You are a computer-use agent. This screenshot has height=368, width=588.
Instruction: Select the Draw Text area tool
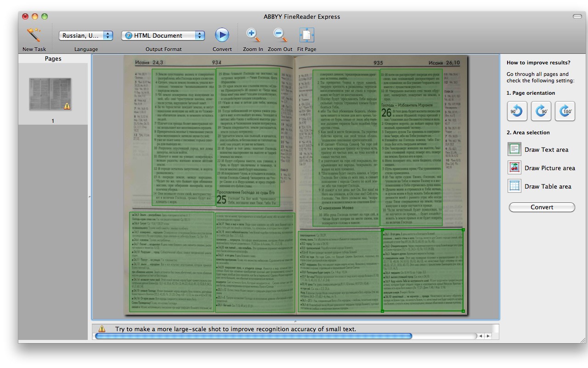pyautogui.click(x=514, y=149)
